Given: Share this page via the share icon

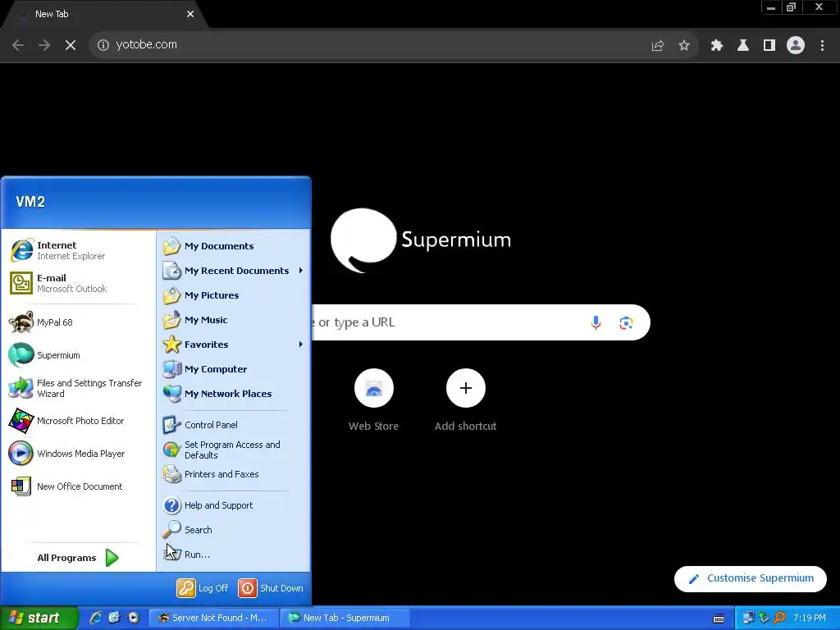Looking at the screenshot, I should [x=657, y=46].
